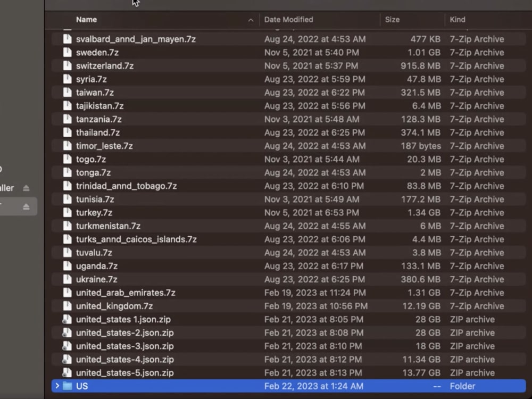The height and width of the screenshot is (399, 532).
Task: Click the taiwan.7z file icon
Action: pyautogui.click(x=68, y=92)
